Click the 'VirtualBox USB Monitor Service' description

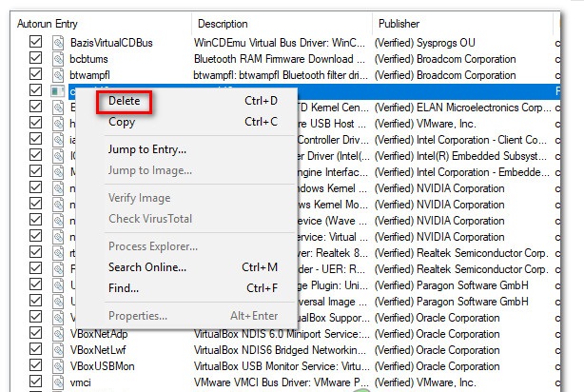click(282, 366)
